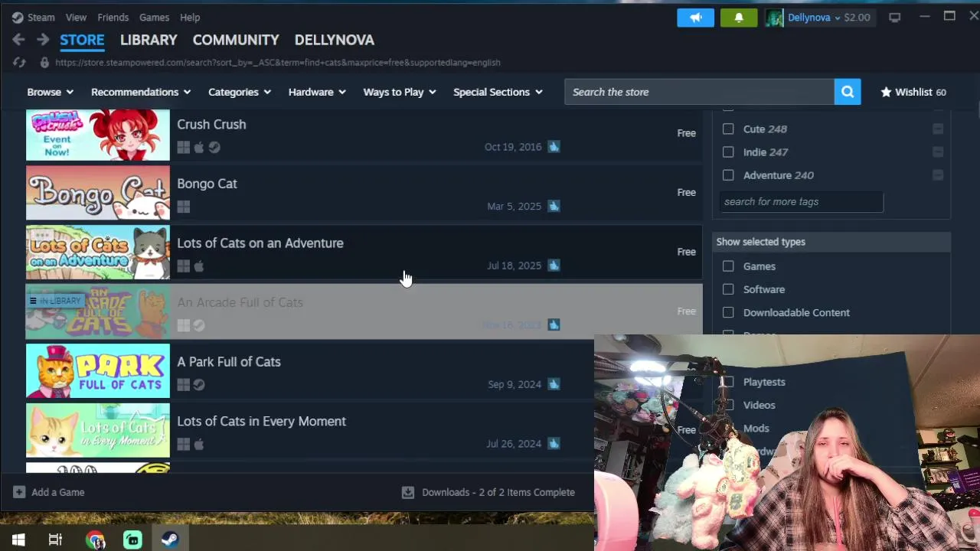Expand the Recommendations dropdown
This screenshot has width=980, height=551.
click(x=142, y=92)
